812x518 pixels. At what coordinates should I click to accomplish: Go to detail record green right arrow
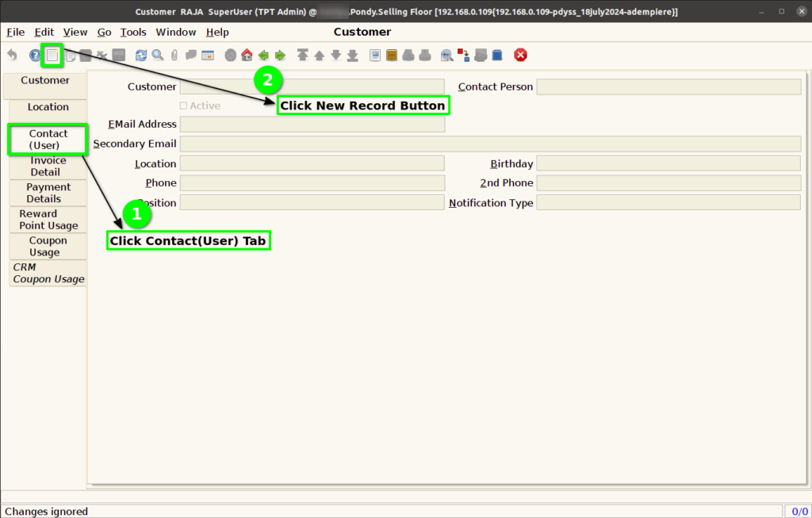(x=280, y=55)
